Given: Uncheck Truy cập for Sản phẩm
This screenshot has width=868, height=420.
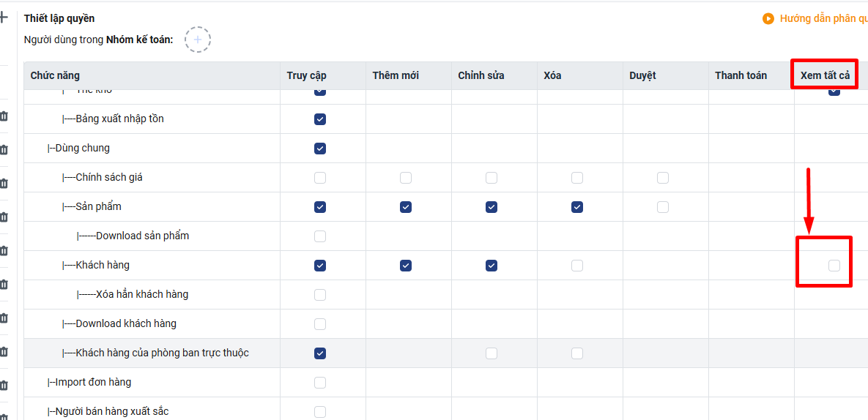Looking at the screenshot, I should pos(320,207).
